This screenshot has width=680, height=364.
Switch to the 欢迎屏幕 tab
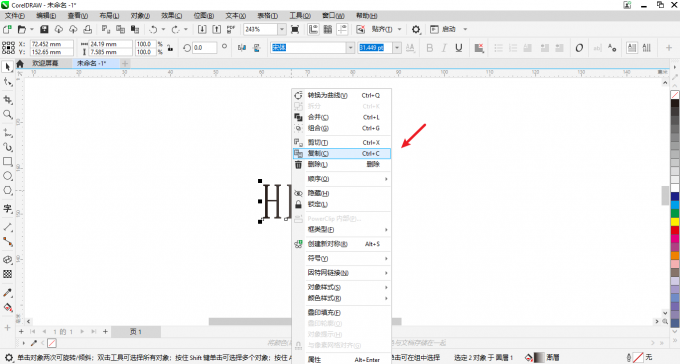tap(45, 63)
